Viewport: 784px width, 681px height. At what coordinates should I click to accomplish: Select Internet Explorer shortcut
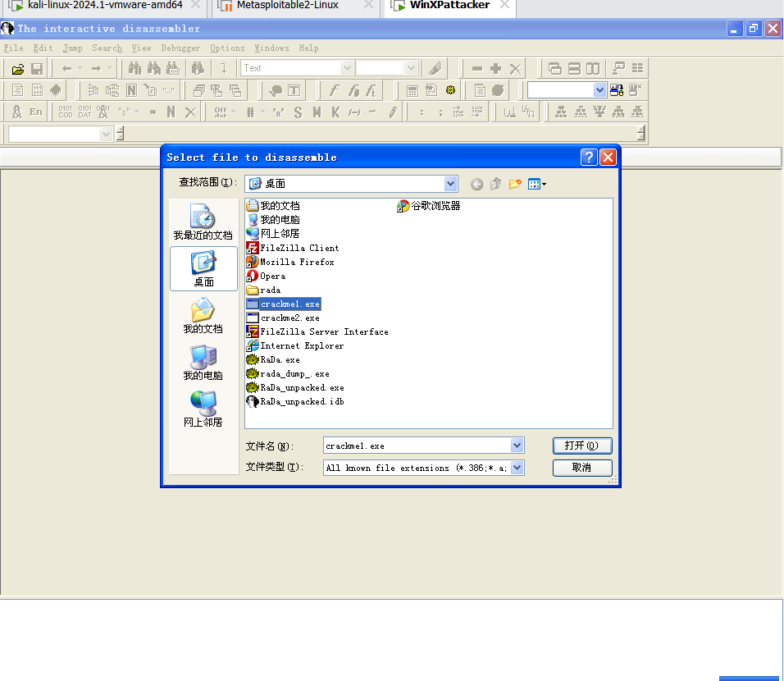click(x=295, y=345)
